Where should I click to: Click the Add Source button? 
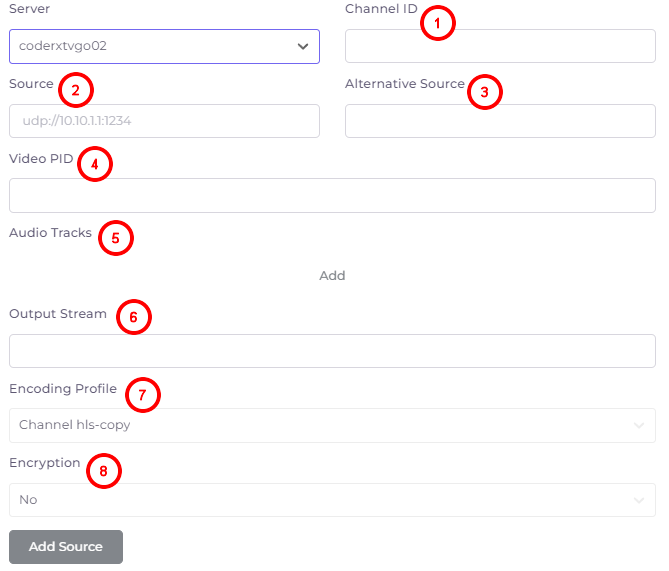(x=66, y=547)
